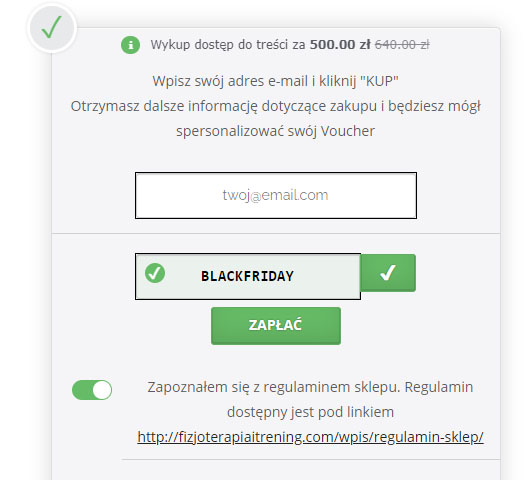Apply coupon with the green checkmark button
The image size is (524, 480).
click(388, 273)
